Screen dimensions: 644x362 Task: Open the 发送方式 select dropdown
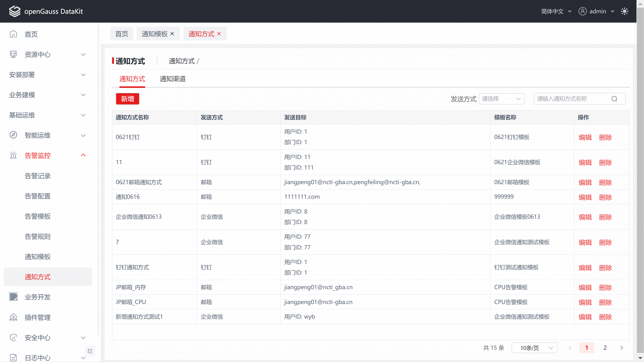click(501, 99)
